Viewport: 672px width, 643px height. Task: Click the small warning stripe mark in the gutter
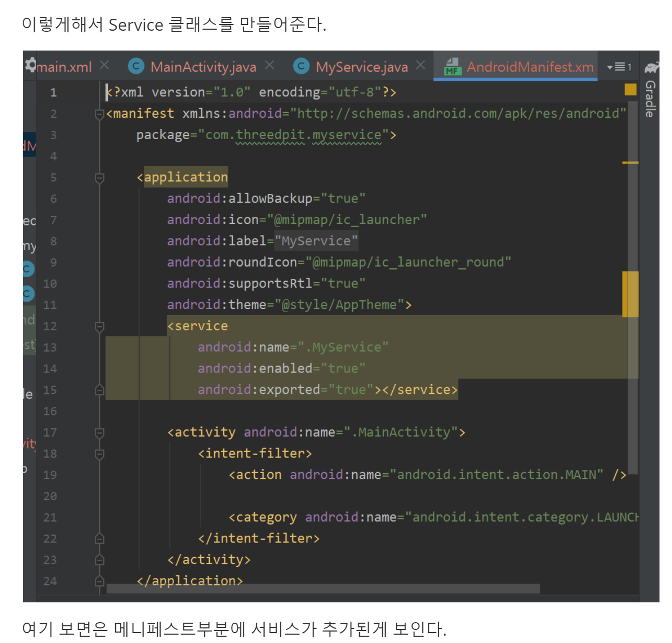point(630,163)
